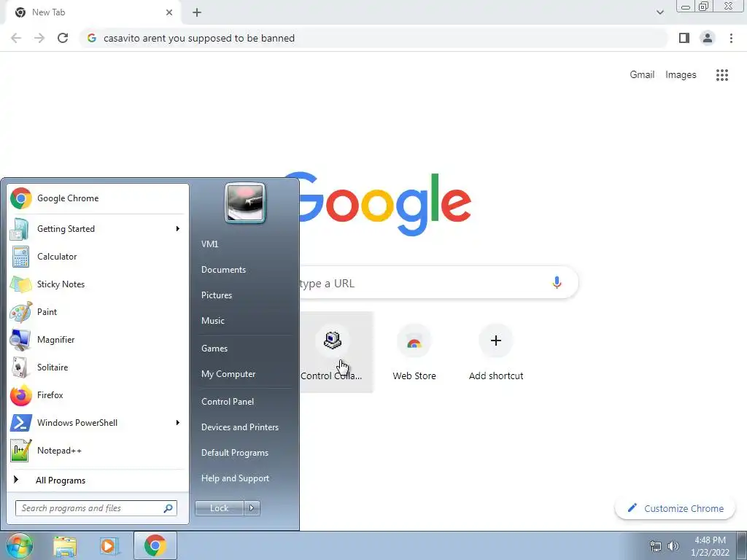The height and width of the screenshot is (560, 747).
Task: Reload the current Chrome page
Action: coord(63,38)
